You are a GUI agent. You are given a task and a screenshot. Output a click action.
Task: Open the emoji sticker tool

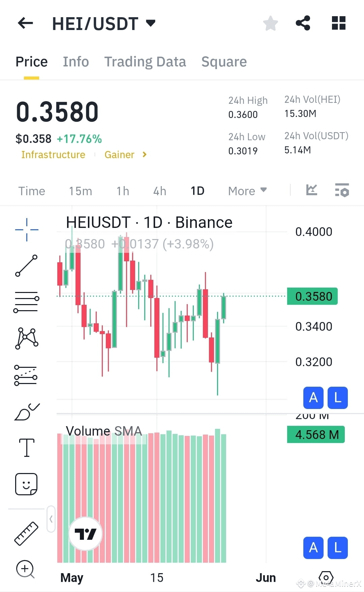[26, 484]
